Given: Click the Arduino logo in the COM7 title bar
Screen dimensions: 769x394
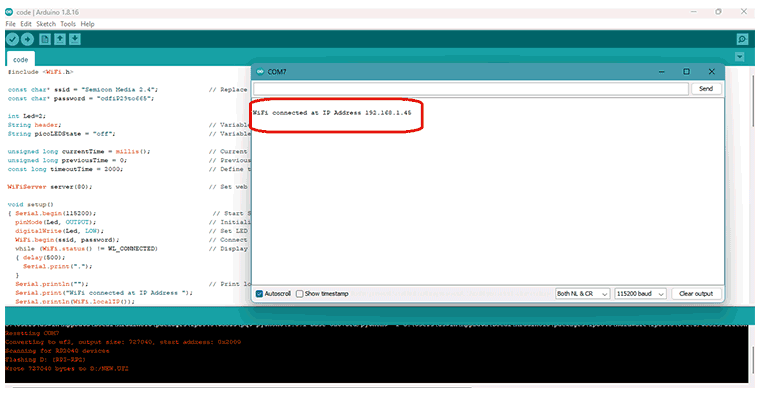Looking at the screenshot, I should click(260, 72).
